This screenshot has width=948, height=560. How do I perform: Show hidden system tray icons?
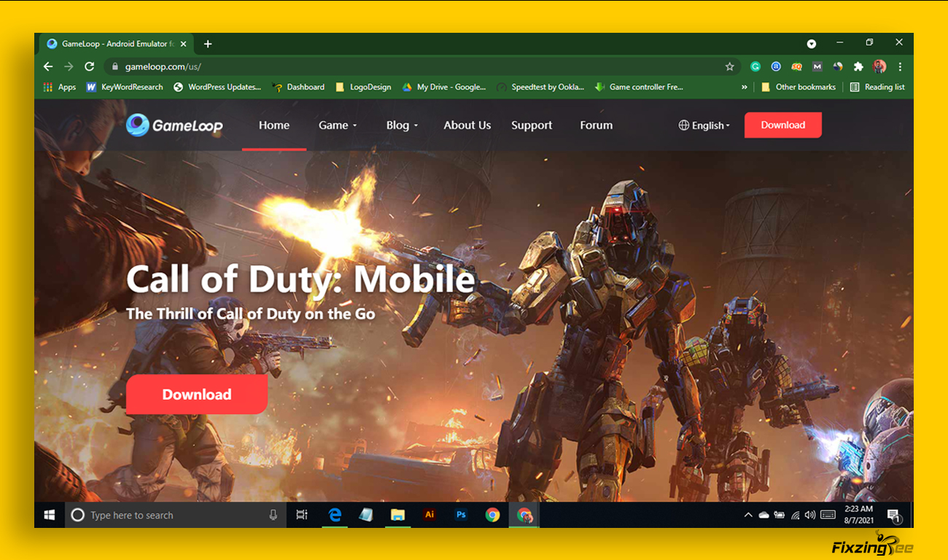tap(747, 515)
